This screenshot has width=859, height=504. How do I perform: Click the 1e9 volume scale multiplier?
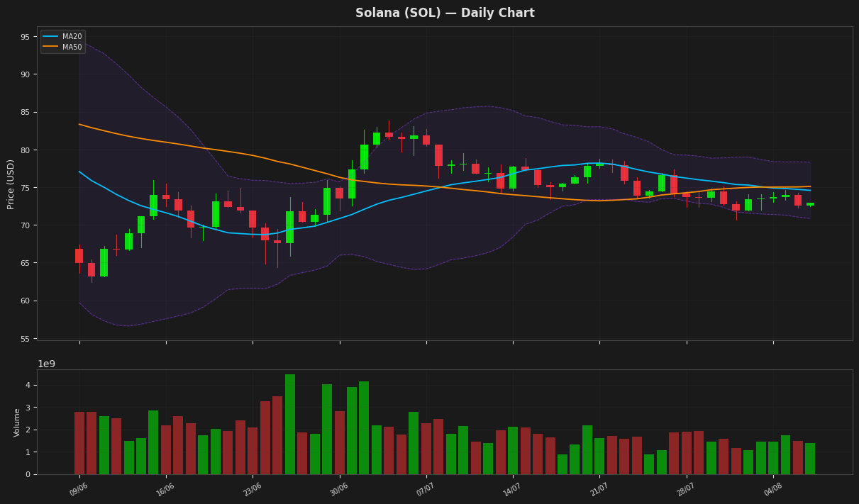[46, 364]
